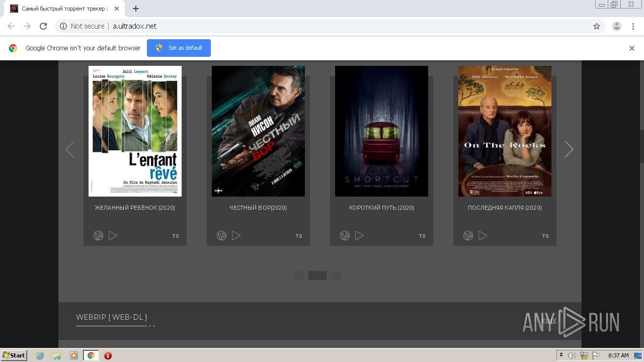
Task: Play ЖЕЛАННЫЙ РЕБЁНОК online
Action: [x=113, y=235]
